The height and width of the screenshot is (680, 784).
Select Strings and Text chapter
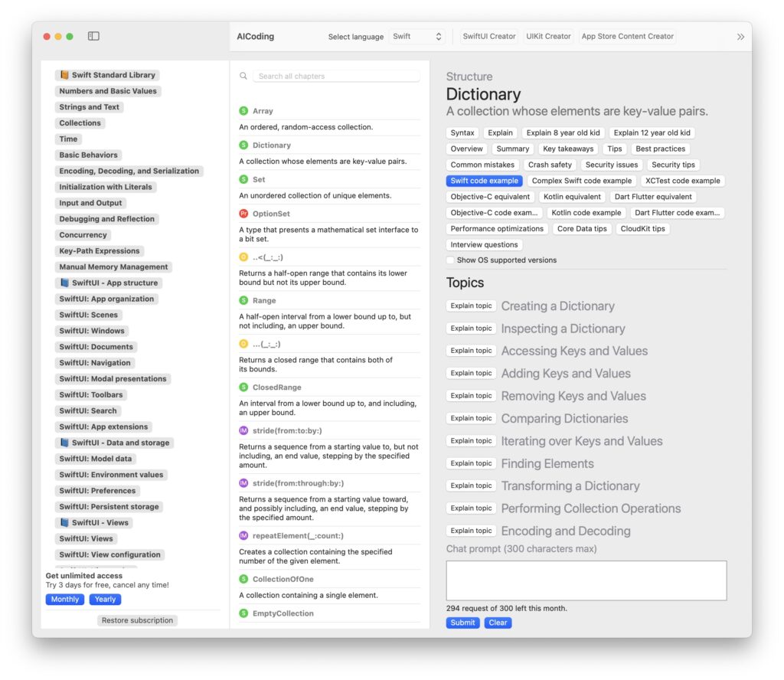(89, 107)
